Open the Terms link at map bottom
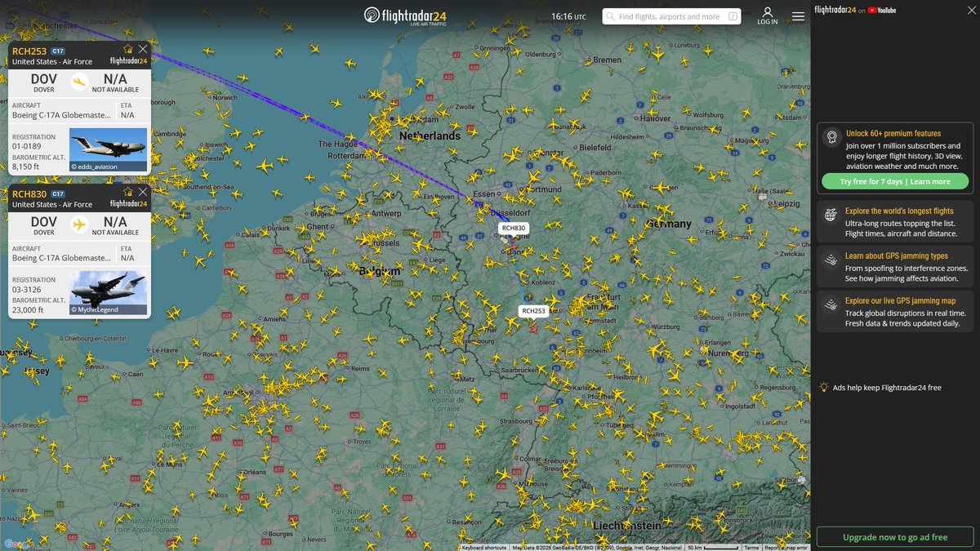 point(751,548)
